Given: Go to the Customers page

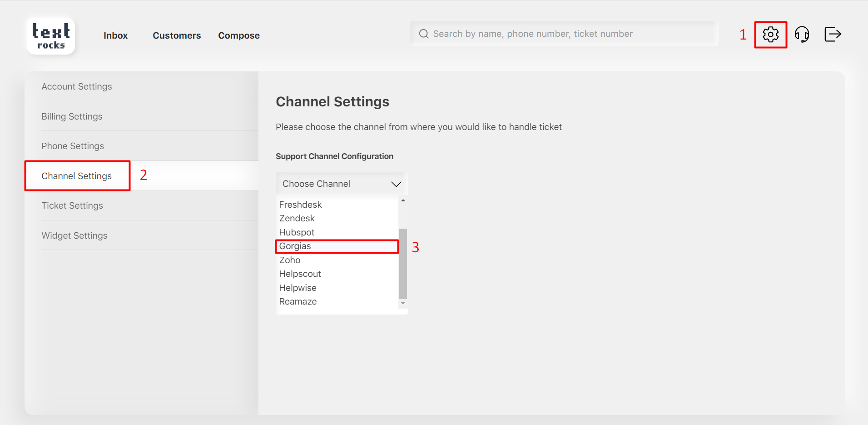Looking at the screenshot, I should (177, 35).
